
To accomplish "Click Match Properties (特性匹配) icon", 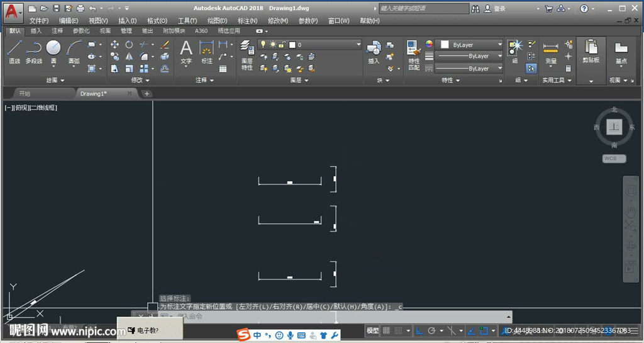I will [x=414, y=55].
